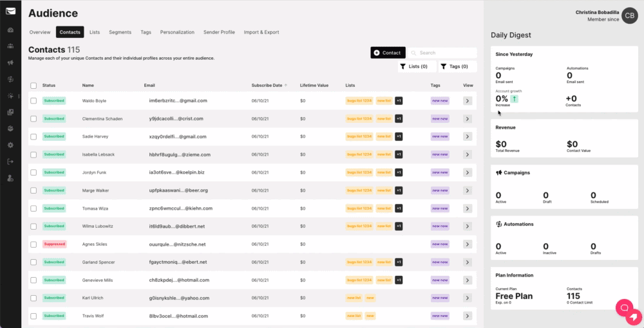Screen dimensions: 644x328
Task: Toggle the select-all checkbox in table header
Action: (33, 86)
